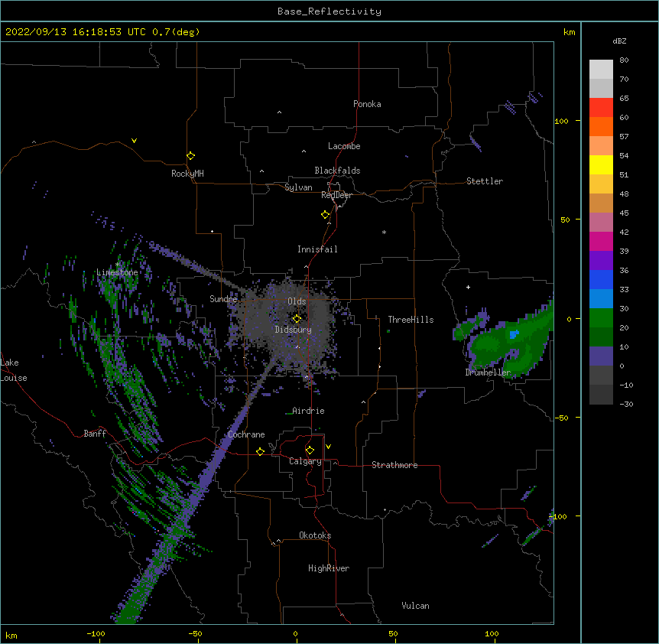
Task: Click the HighRiver town label
Action: (x=329, y=568)
